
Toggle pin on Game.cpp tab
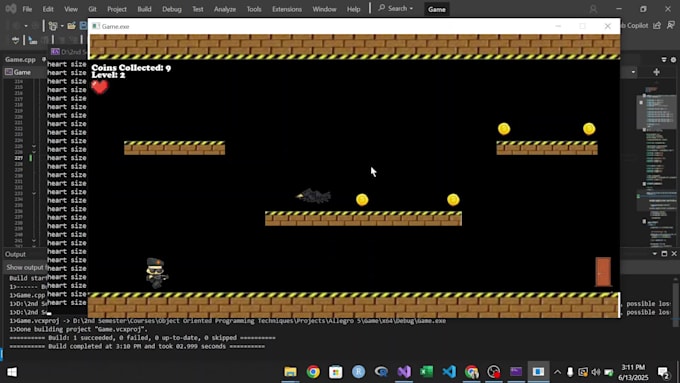pyautogui.click(x=43, y=59)
